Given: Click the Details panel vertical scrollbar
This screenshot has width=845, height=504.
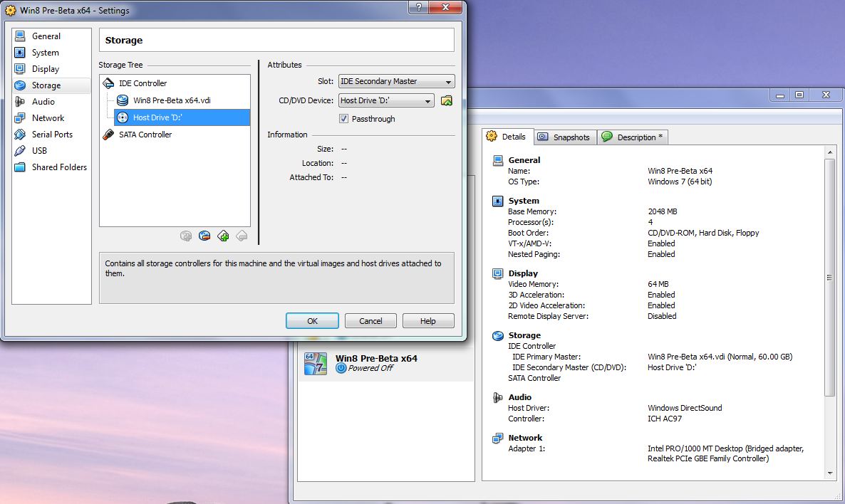Looking at the screenshot, I should click(829, 278).
